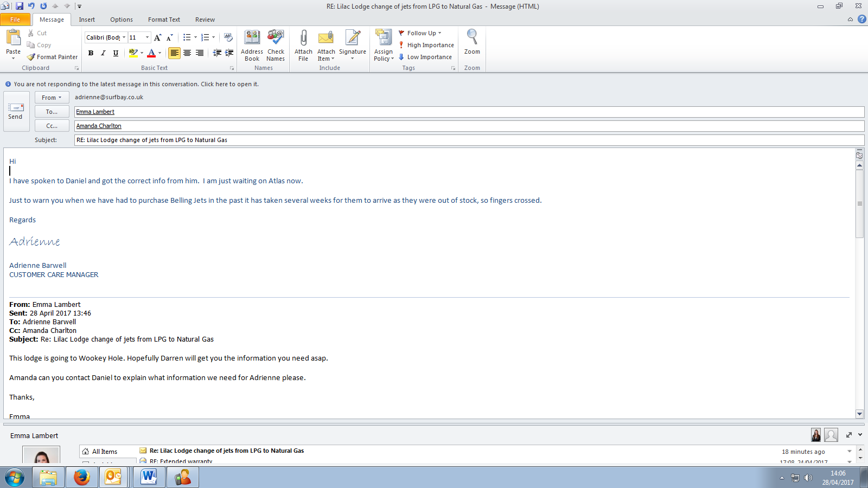Click the font color swatch
This screenshot has height=488, width=868.
(x=151, y=53)
